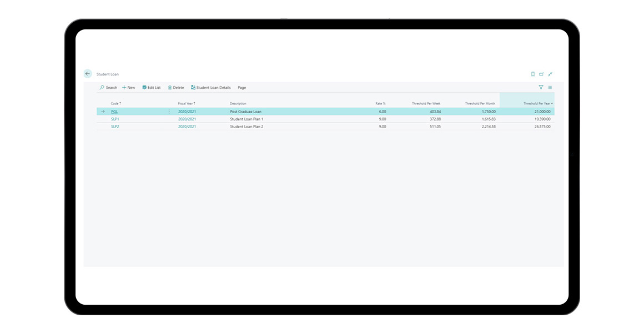The width and height of the screenshot is (644, 333).
Task: Click the Search magnifier action
Action: [x=108, y=88]
